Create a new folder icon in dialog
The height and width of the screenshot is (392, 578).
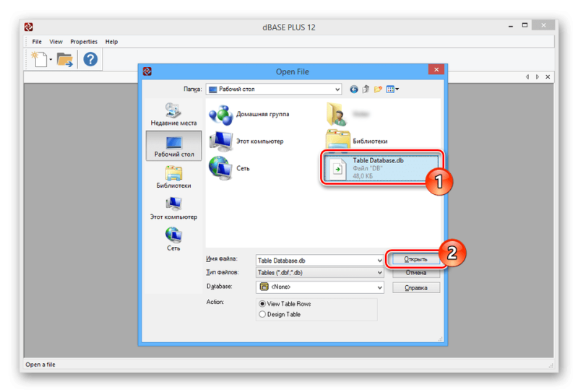pyautogui.click(x=378, y=90)
